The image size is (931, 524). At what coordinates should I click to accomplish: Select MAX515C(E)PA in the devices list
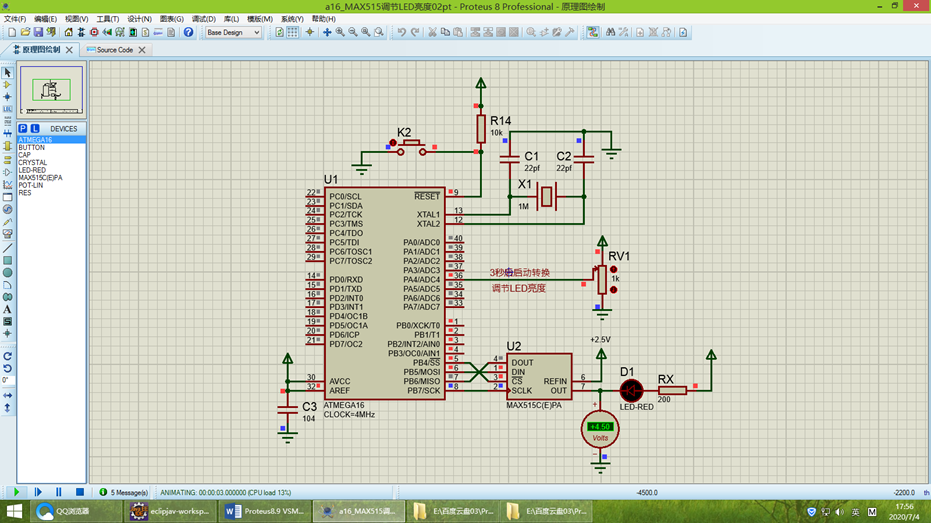[52, 177]
